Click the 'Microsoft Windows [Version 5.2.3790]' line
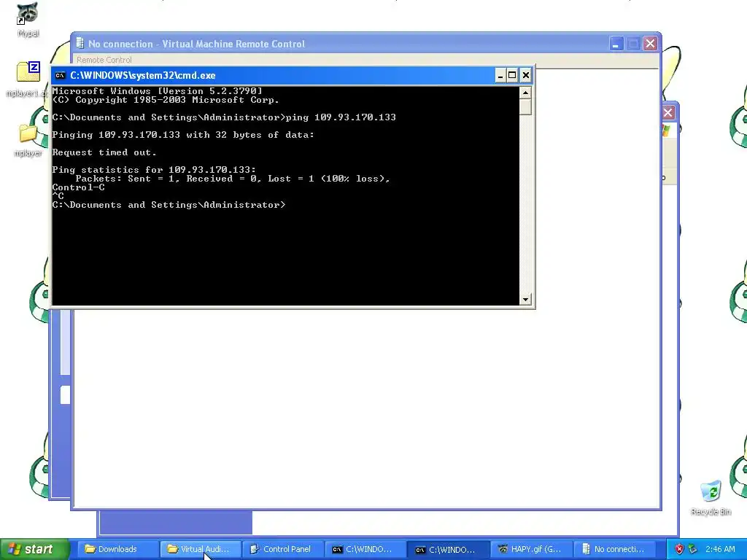747x560 pixels. (158, 91)
